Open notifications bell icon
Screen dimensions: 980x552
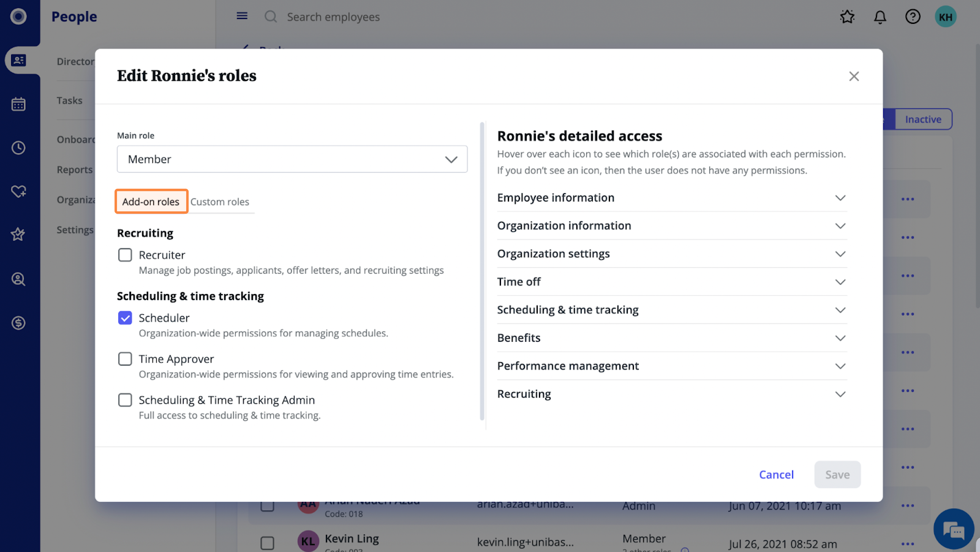pos(880,17)
